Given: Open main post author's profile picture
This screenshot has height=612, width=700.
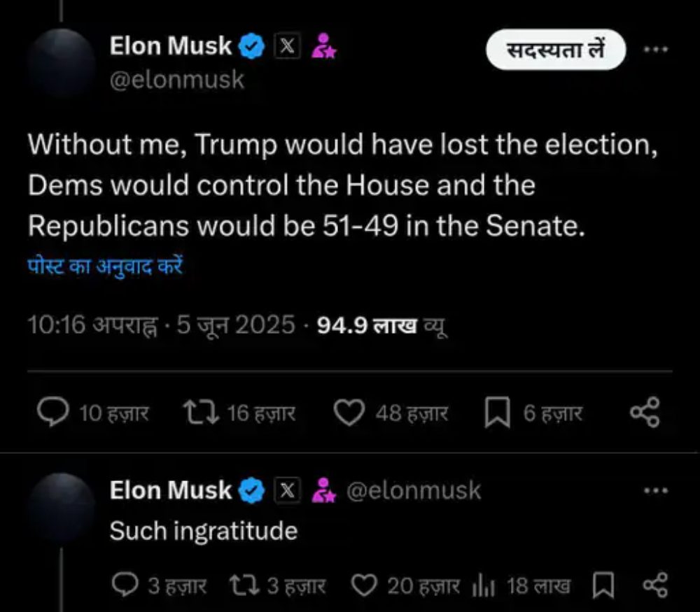Looking at the screenshot, I should point(60,64).
